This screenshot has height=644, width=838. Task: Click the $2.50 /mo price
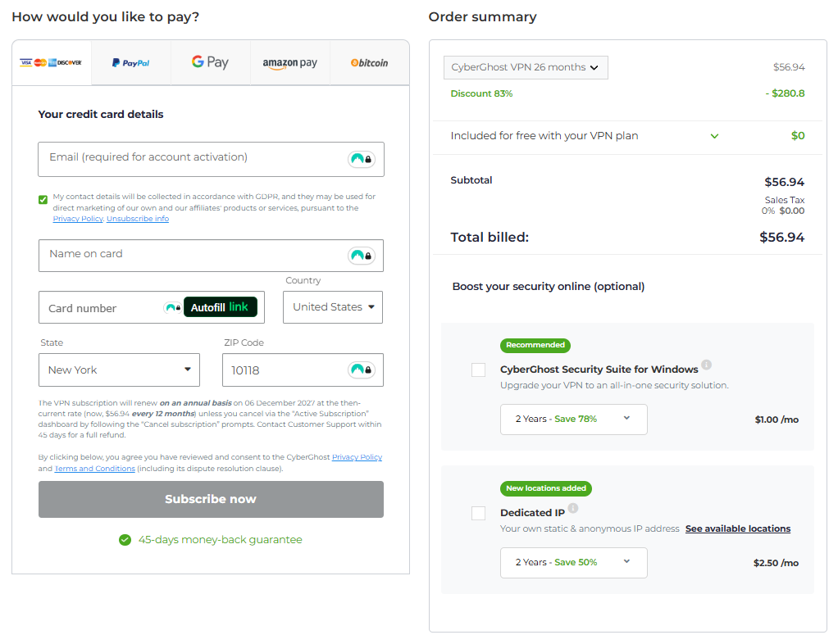[776, 563]
